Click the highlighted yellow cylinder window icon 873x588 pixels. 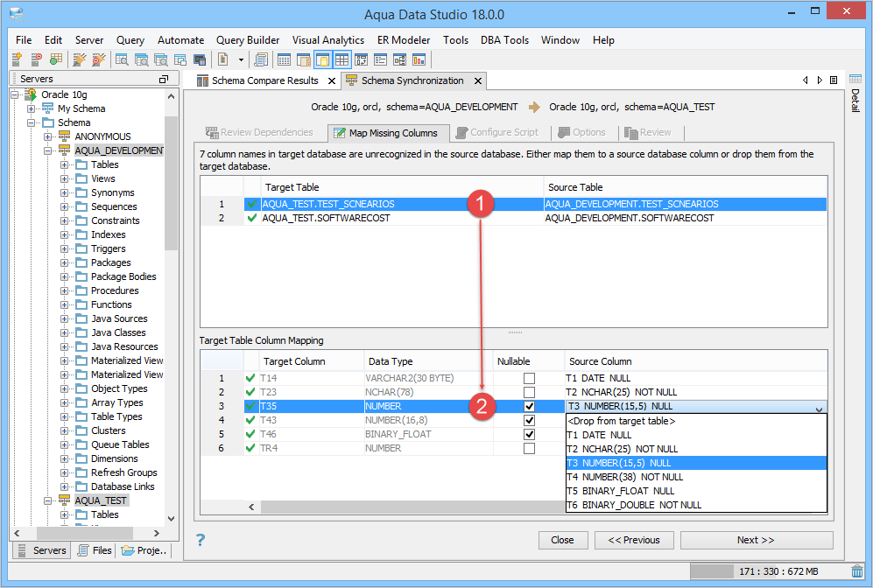pyautogui.click(x=323, y=59)
